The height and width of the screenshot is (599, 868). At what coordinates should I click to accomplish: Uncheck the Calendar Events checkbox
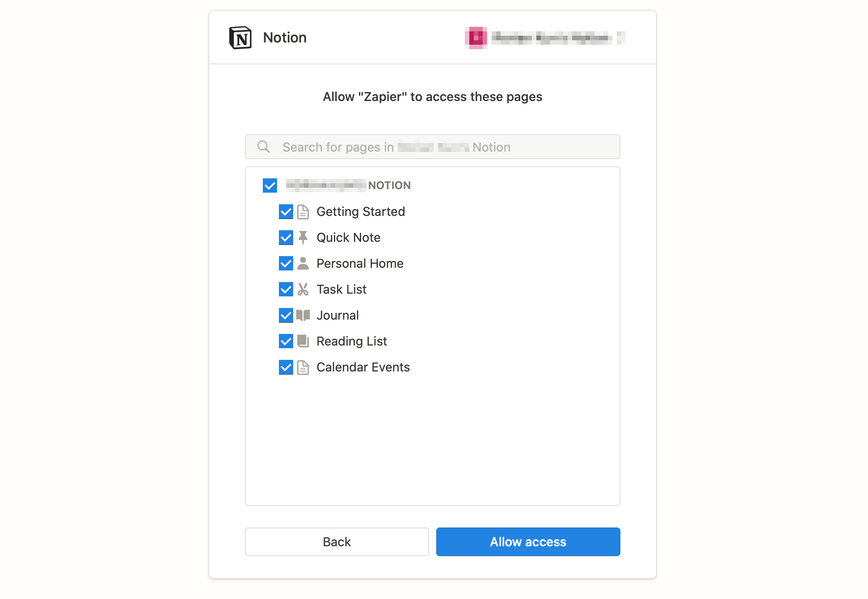click(286, 367)
